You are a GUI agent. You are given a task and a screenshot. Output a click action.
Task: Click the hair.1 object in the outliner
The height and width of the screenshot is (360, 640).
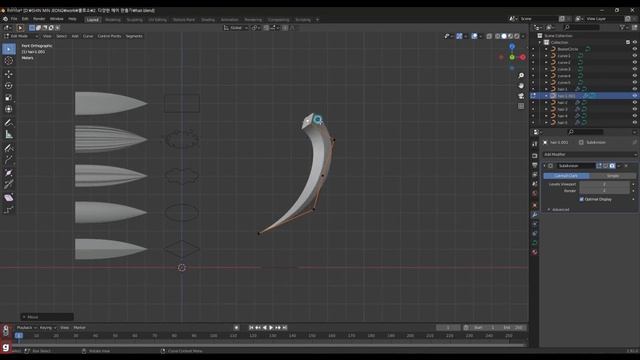click(x=562, y=89)
